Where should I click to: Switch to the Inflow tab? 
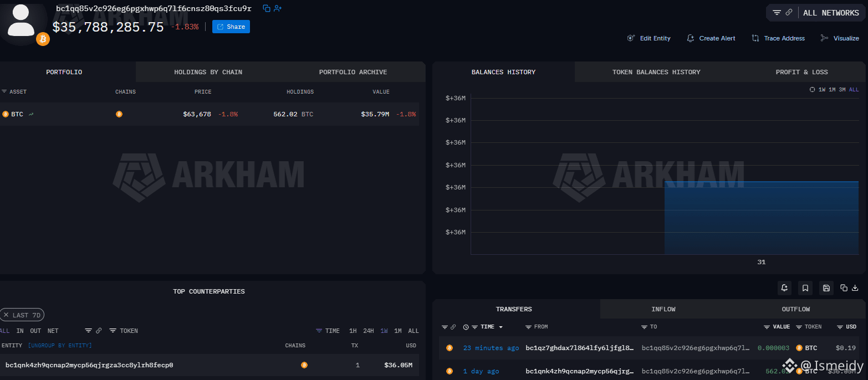(663, 309)
